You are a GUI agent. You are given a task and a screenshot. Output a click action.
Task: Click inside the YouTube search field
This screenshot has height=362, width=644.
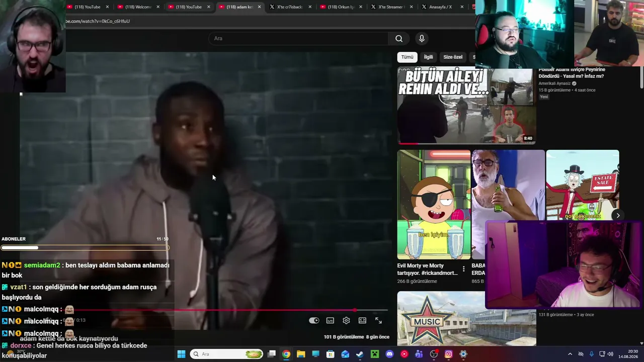tap(298, 39)
